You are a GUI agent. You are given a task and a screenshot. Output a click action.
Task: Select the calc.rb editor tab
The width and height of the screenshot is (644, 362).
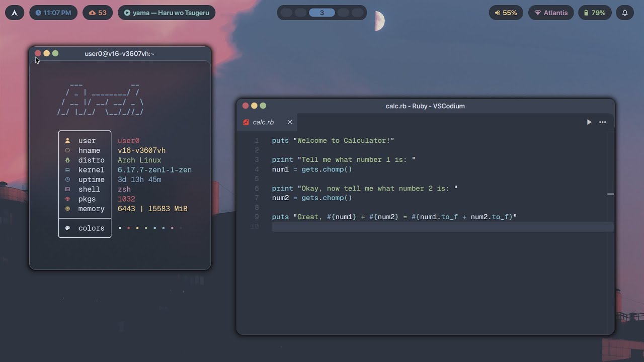267,122
